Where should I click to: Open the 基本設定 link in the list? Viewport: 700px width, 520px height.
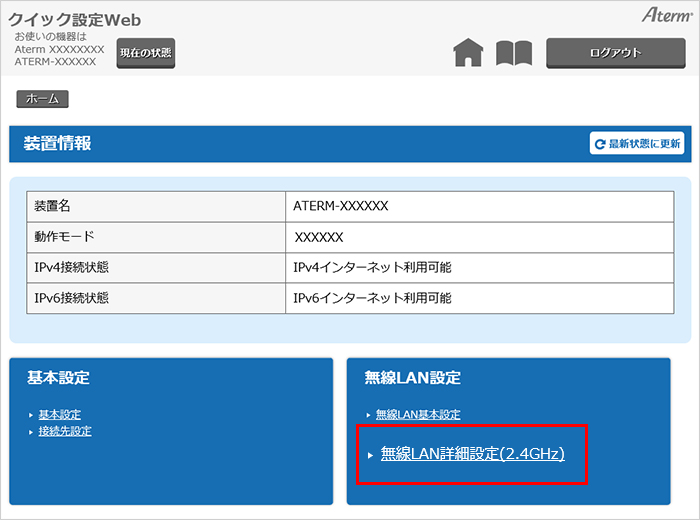click(60, 414)
